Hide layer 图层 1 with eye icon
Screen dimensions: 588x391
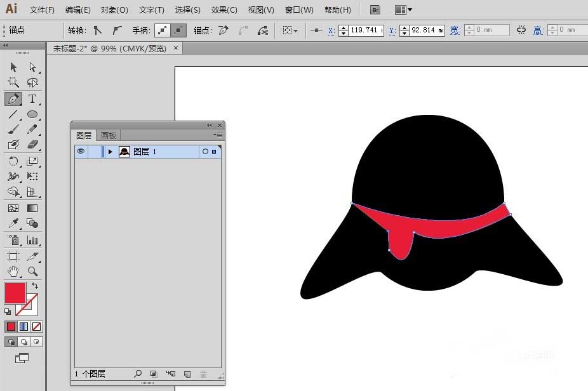click(x=81, y=152)
